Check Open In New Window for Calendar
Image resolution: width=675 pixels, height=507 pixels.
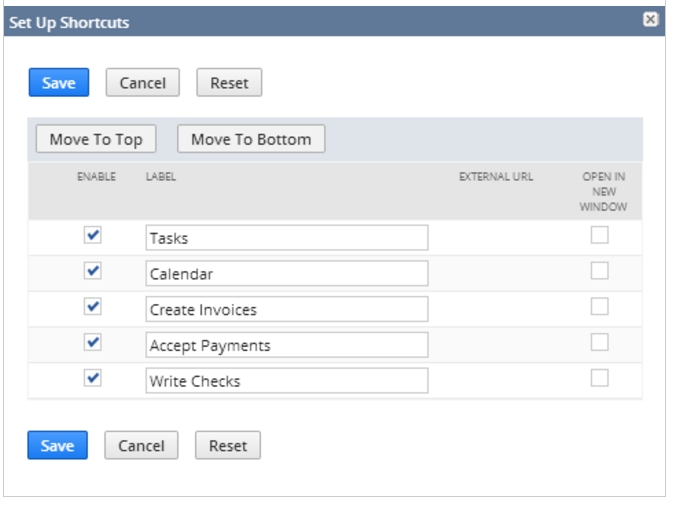(x=599, y=271)
